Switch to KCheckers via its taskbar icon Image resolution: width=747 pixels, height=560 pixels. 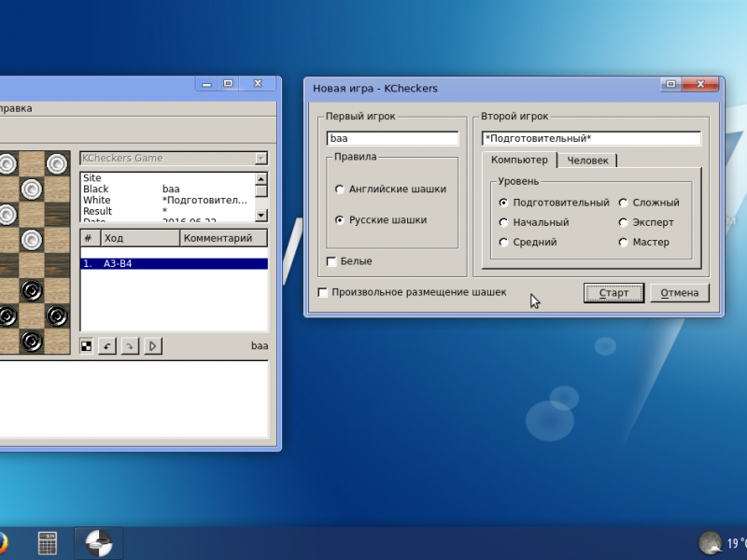pyautogui.click(x=99, y=543)
